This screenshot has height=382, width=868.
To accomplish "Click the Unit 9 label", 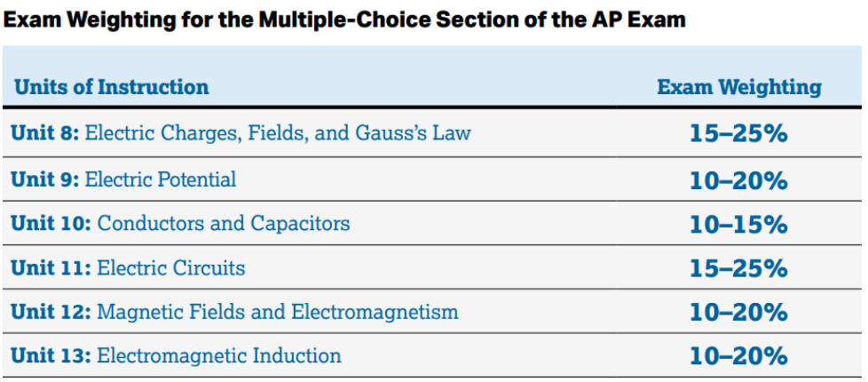I will 45,179.
